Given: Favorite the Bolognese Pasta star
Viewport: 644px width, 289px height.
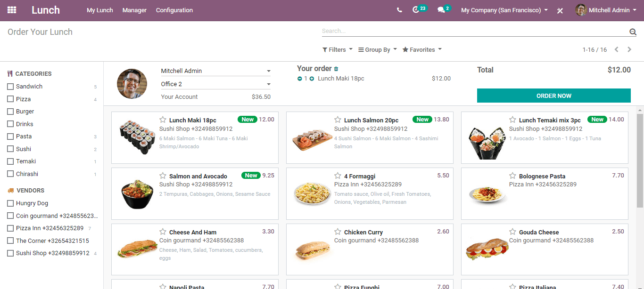Looking at the screenshot, I should [x=512, y=176].
